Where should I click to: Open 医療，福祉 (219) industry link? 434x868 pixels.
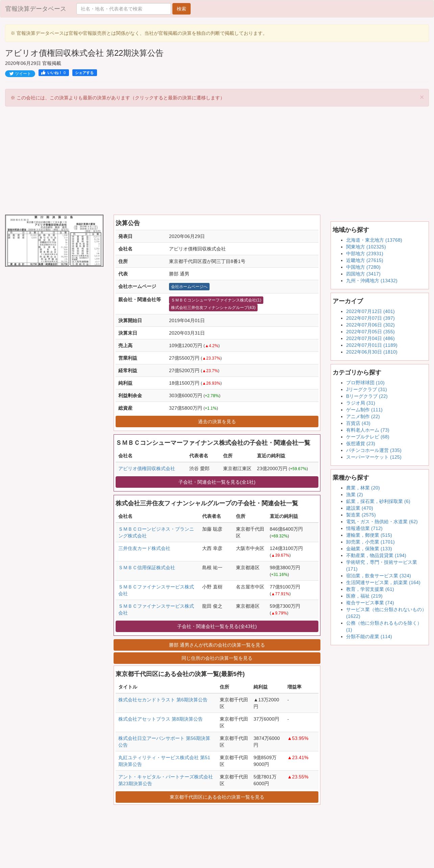click(364, 596)
